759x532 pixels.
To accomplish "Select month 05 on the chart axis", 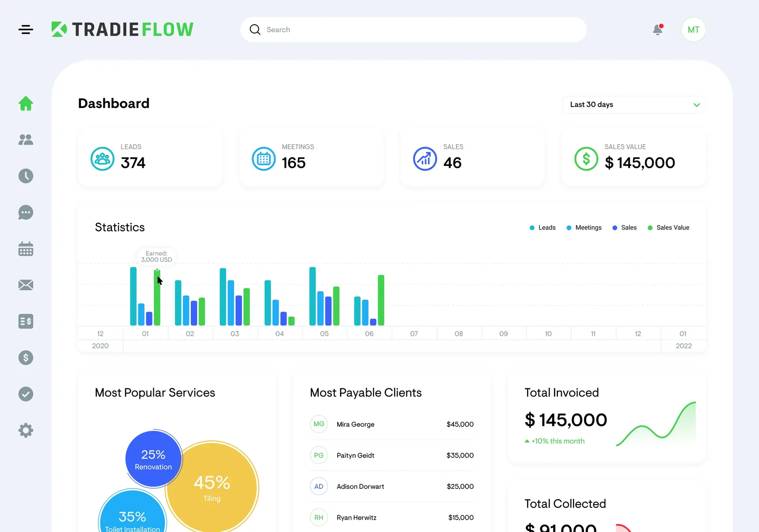I will click(324, 334).
